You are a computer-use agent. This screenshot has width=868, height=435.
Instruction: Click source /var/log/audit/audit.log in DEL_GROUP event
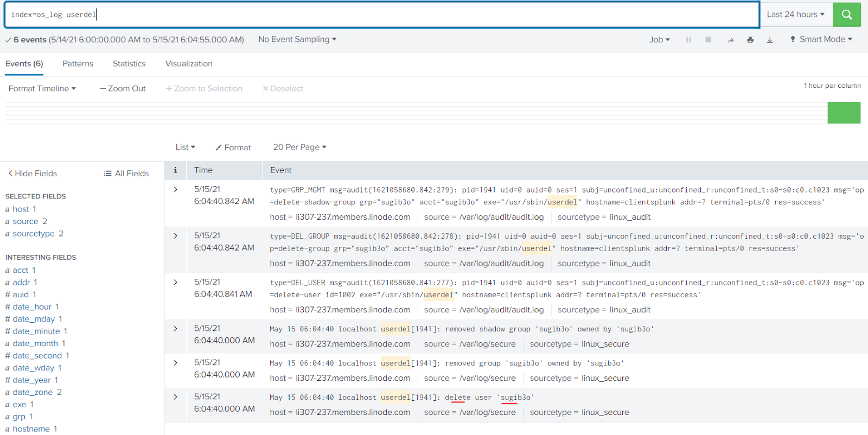501,263
